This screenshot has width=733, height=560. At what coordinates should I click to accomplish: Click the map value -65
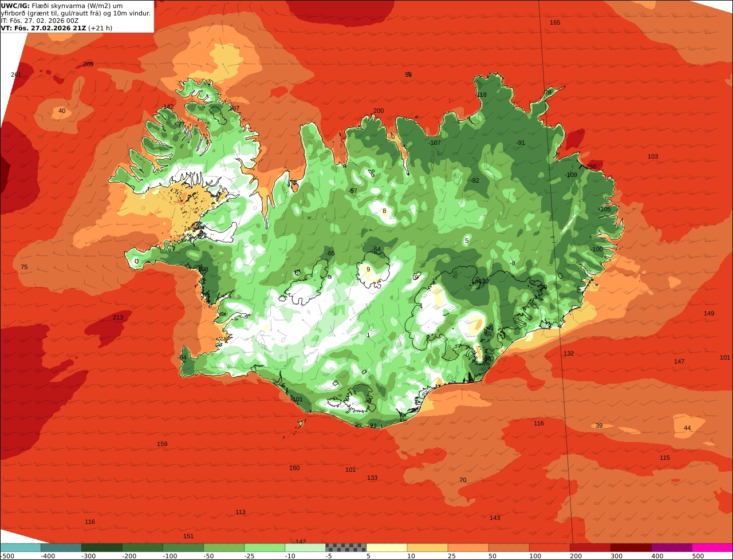coord(330,253)
